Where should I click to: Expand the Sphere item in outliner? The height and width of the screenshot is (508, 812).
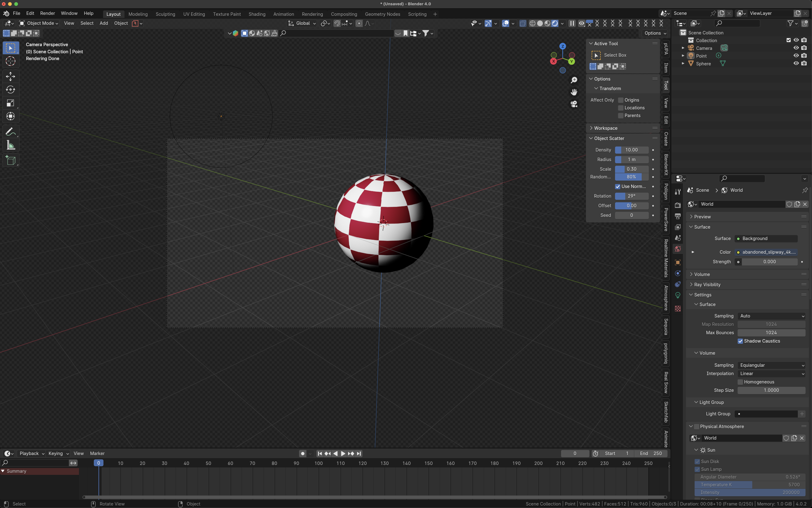point(683,63)
